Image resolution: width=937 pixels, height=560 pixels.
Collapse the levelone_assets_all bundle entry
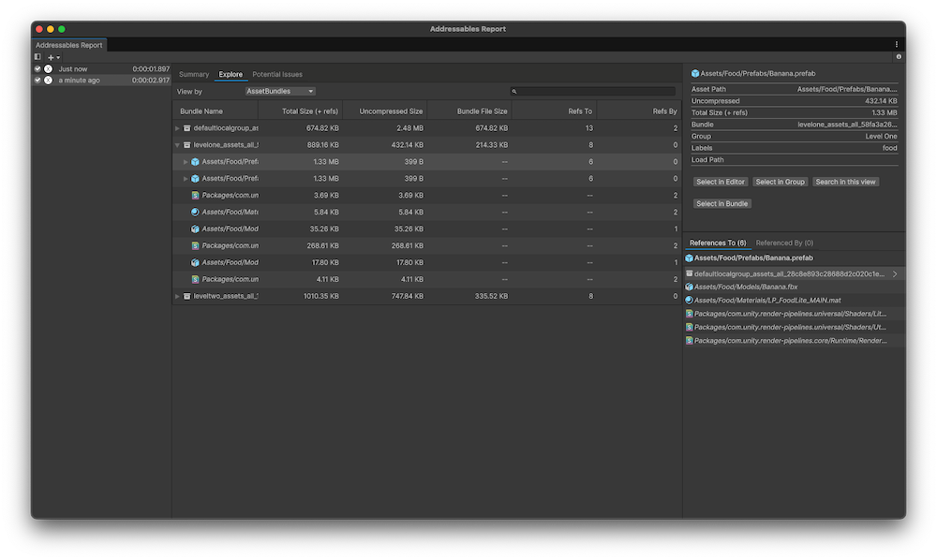pyautogui.click(x=177, y=145)
